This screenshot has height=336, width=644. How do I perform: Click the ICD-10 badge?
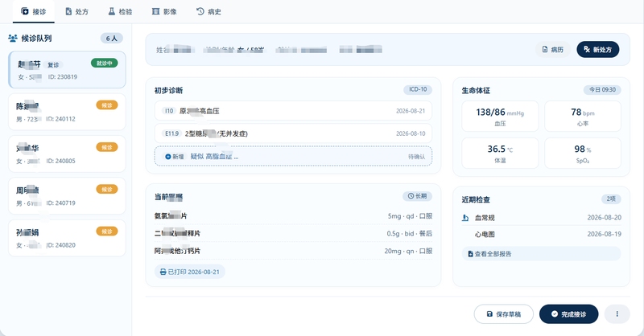point(418,89)
